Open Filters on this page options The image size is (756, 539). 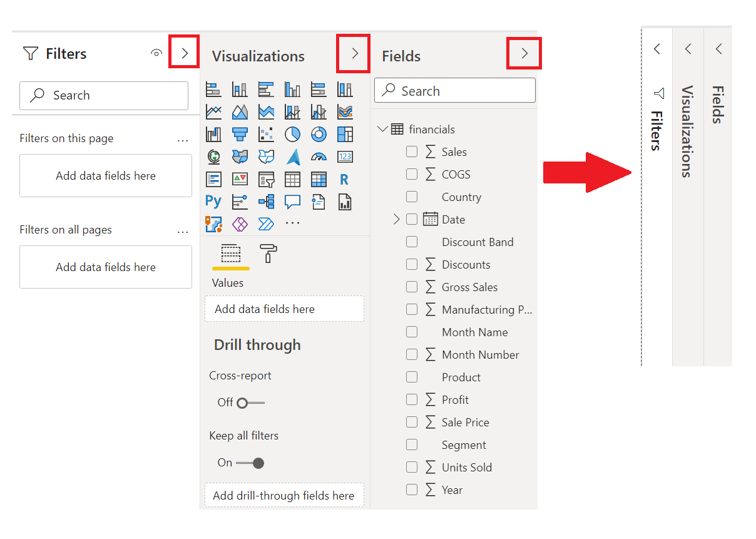[183, 140]
